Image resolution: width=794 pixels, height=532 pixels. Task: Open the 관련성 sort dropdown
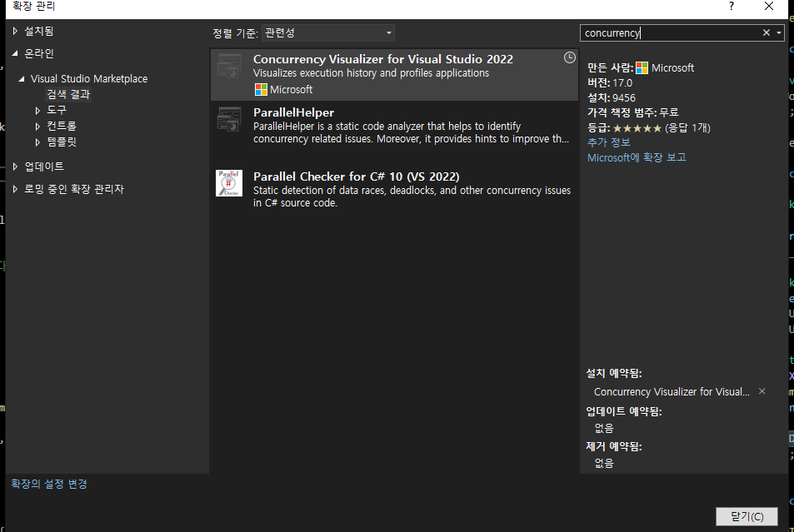(327, 33)
